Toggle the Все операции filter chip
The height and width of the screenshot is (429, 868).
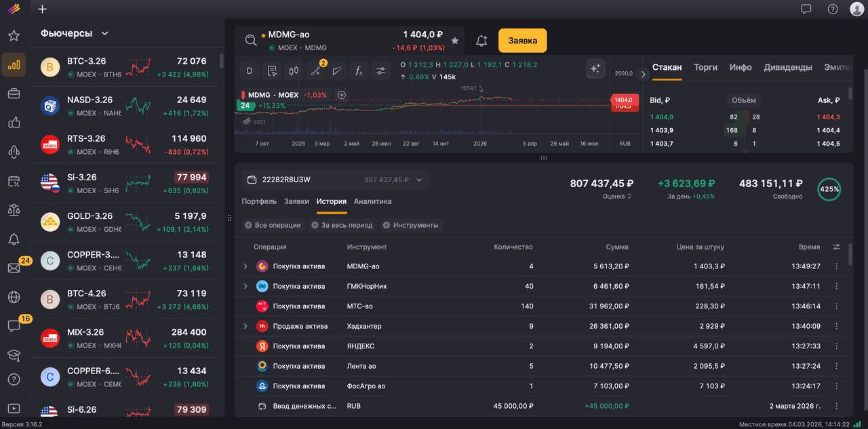(x=273, y=225)
